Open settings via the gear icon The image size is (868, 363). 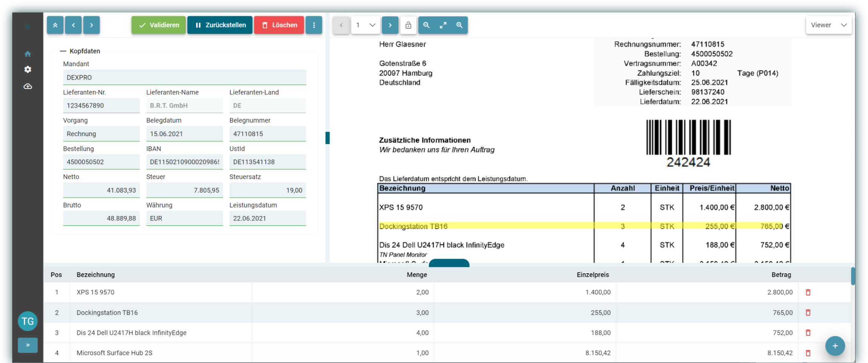[28, 69]
